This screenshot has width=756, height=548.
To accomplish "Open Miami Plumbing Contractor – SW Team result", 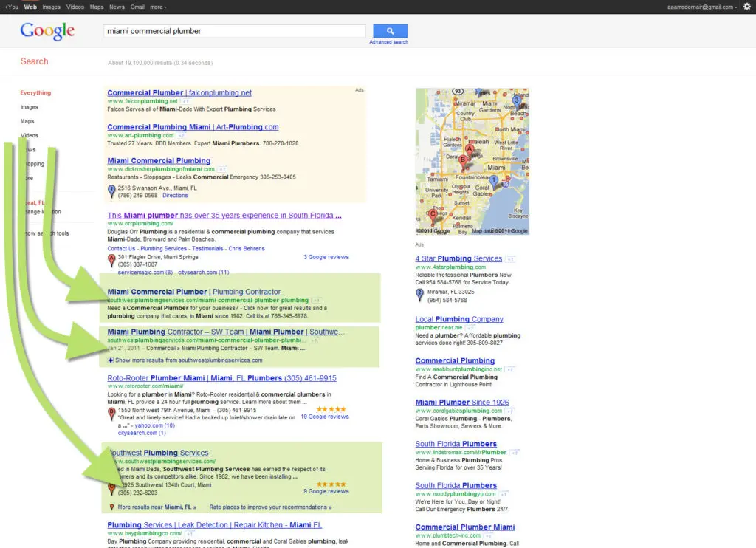I will 226,332.
